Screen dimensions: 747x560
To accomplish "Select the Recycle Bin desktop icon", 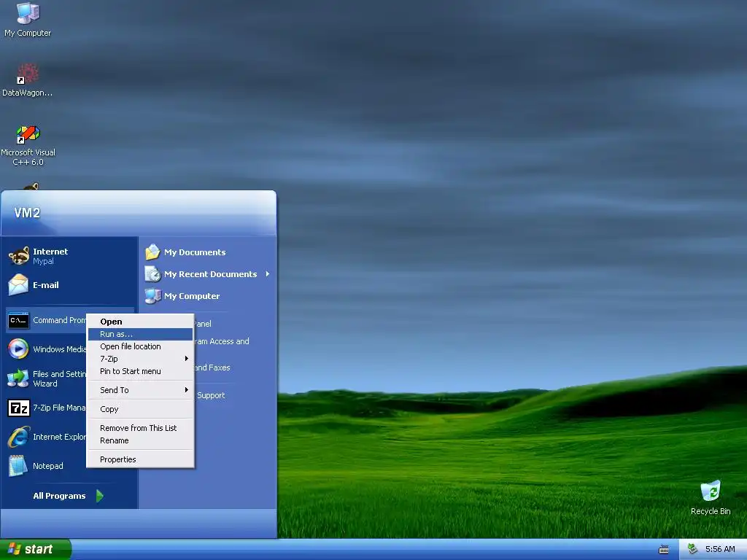I will (x=711, y=491).
